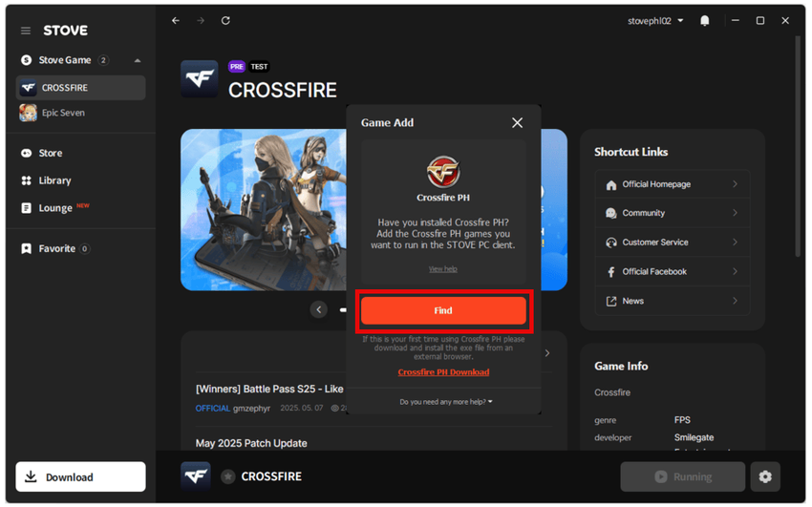Click the Lounge document icon
Image resolution: width=812 pixels, height=507 pixels.
click(x=26, y=208)
